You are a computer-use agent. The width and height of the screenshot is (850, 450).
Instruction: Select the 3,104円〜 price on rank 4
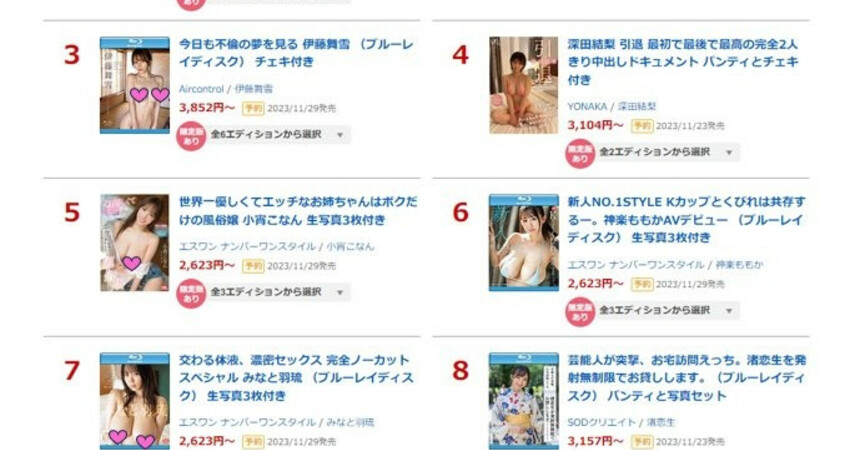pyautogui.click(x=595, y=125)
